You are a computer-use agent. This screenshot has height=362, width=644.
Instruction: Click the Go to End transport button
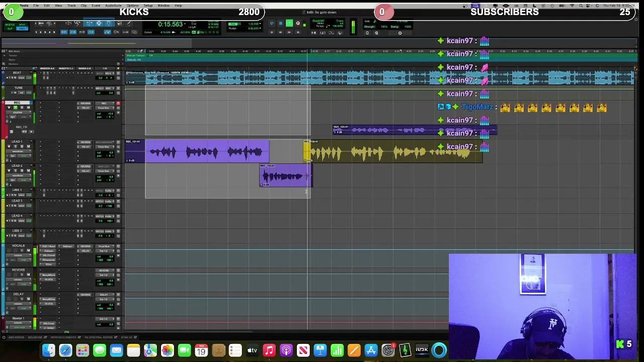298,32
